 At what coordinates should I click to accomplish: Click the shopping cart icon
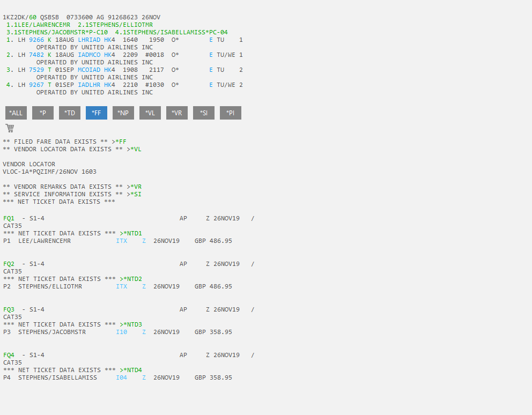click(10, 128)
